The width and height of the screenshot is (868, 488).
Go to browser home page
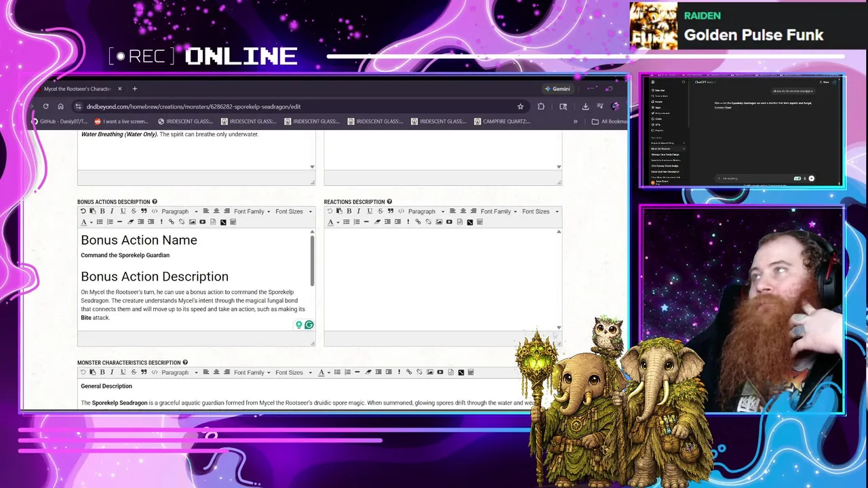60,106
